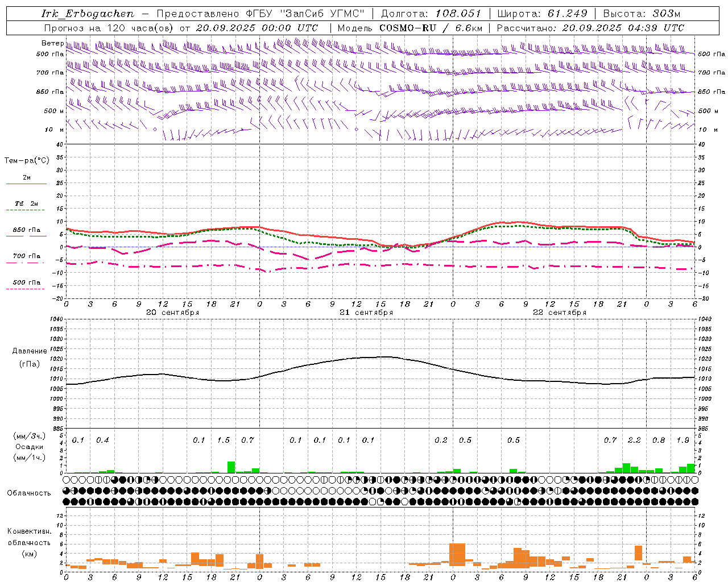Click precipitation value '1.5'
The image size is (728, 582).
tap(224, 440)
